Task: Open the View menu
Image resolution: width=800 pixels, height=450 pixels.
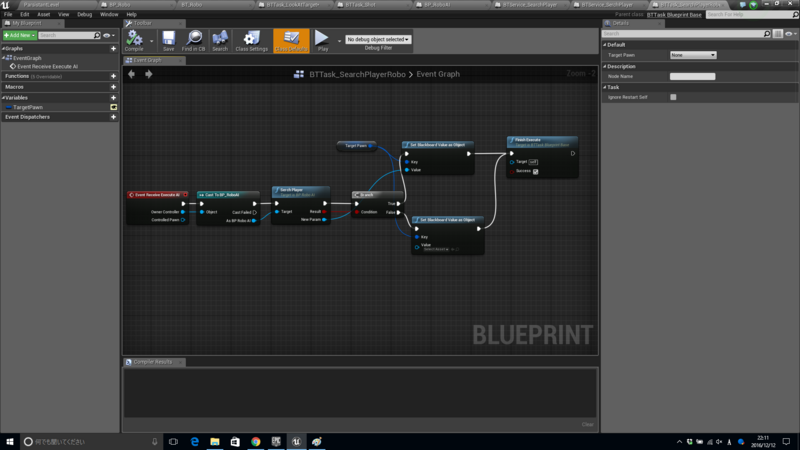Action: tap(63, 14)
